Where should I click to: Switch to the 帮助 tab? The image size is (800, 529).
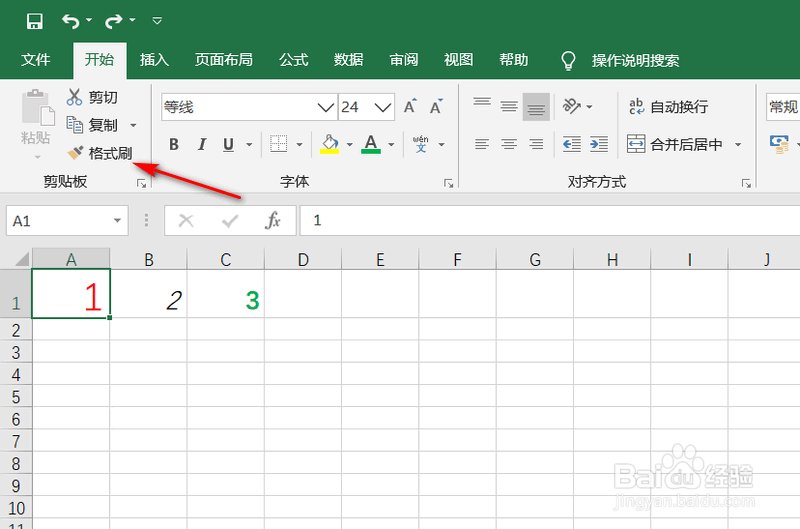pos(513,60)
